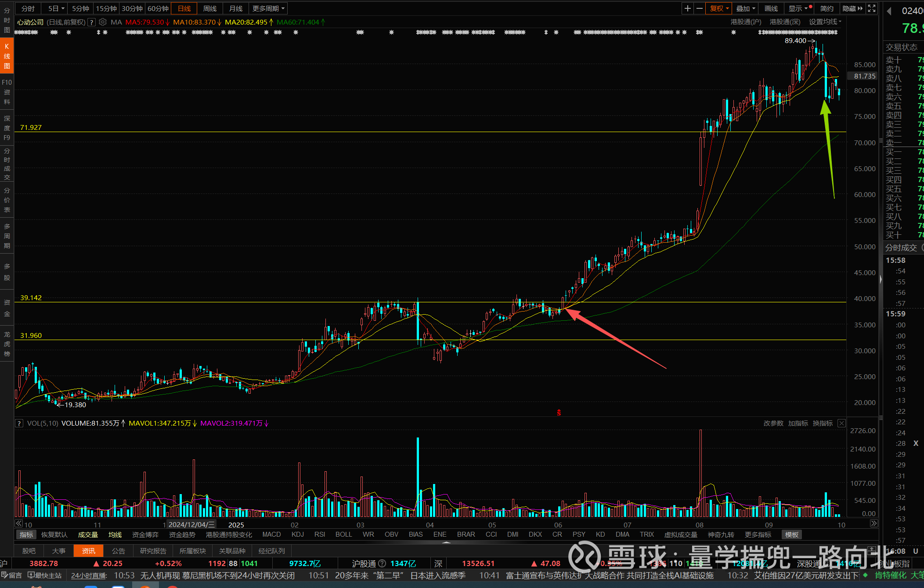This screenshot has width=924, height=588.
Task: Enter fullscreen chart with expand icon
Action: click(872, 8)
